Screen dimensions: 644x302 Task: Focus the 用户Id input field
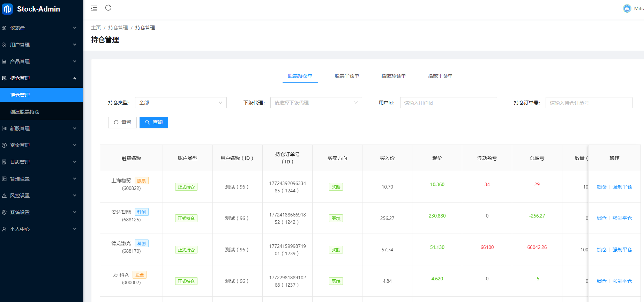click(x=448, y=103)
